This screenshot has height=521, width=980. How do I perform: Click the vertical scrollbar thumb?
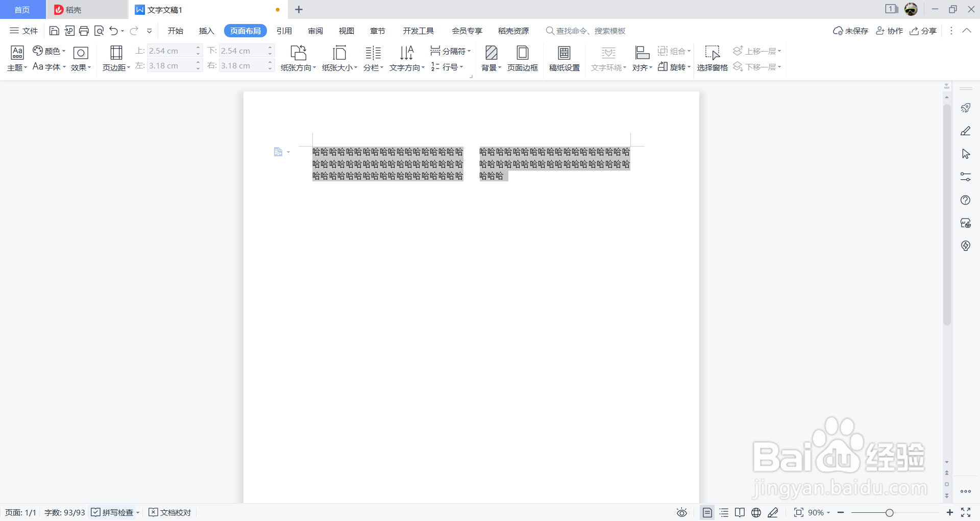(947, 215)
